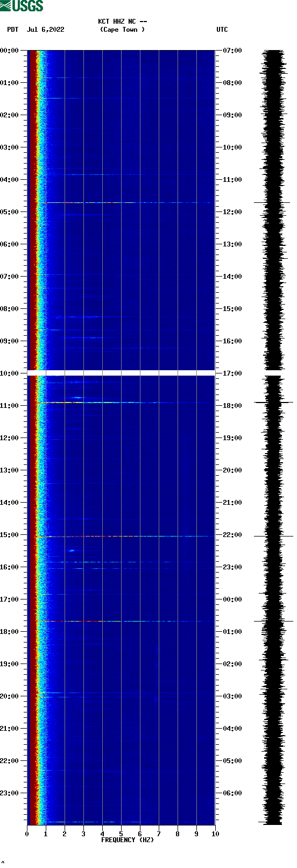297x868 pixels.
Task: Click PDT time label 01:00
Action: tap(10, 83)
